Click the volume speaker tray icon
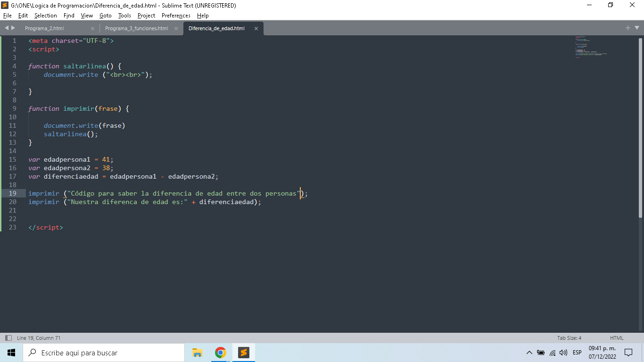The width and height of the screenshot is (644, 362). (x=563, y=353)
